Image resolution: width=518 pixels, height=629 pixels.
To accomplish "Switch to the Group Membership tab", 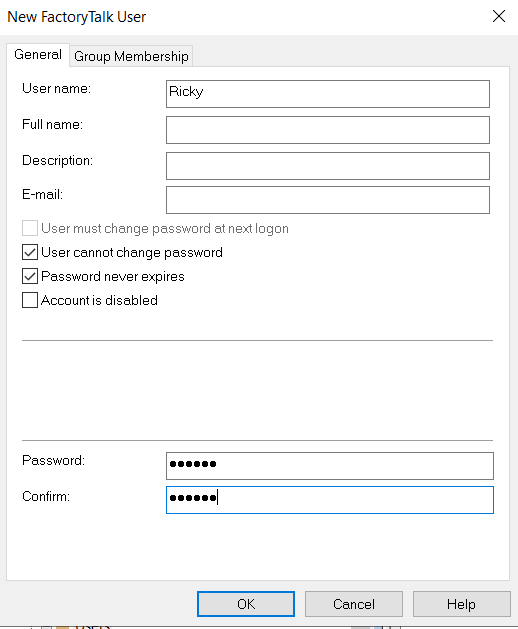I will click(x=131, y=56).
